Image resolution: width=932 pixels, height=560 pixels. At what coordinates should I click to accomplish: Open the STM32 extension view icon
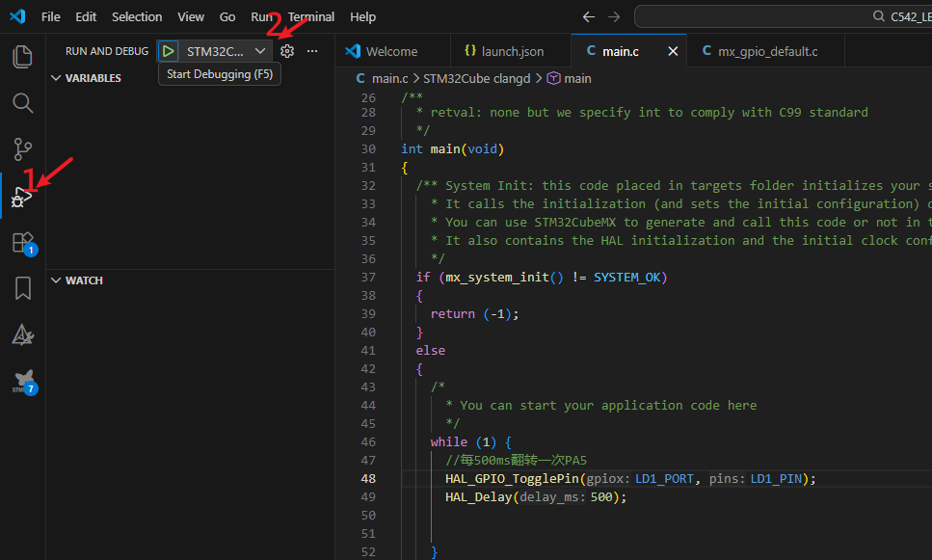point(24,382)
